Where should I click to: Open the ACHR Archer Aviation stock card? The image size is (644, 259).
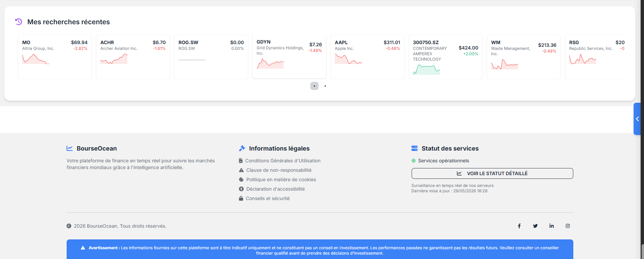[133, 57]
